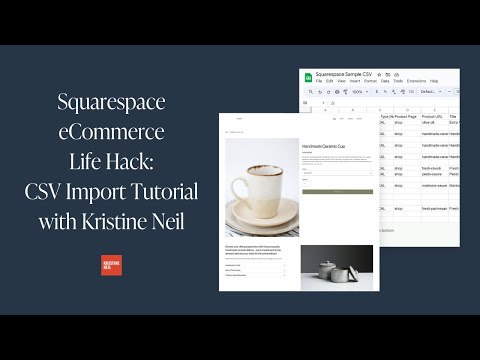Click the ceramic cup product photo
The image size is (480, 360).
point(262,187)
